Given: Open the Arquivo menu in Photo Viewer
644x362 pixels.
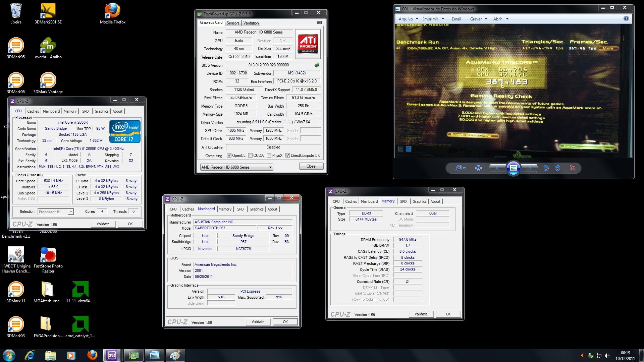Looking at the screenshot, I should pyautogui.click(x=408, y=19).
